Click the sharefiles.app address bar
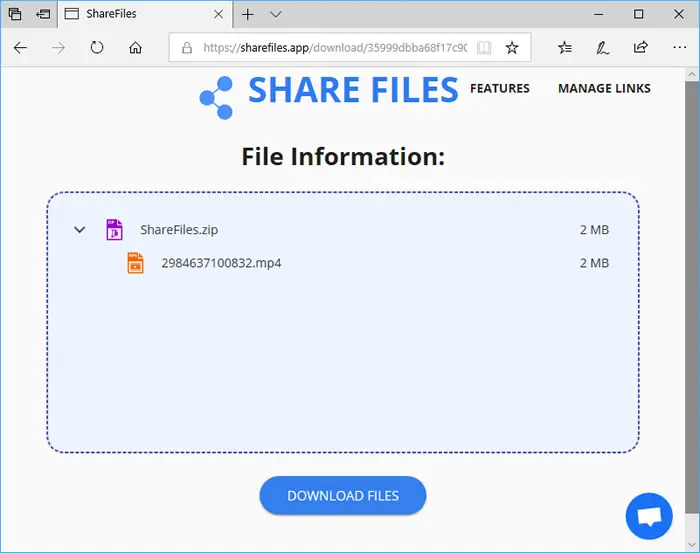The image size is (700, 553). click(x=335, y=47)
